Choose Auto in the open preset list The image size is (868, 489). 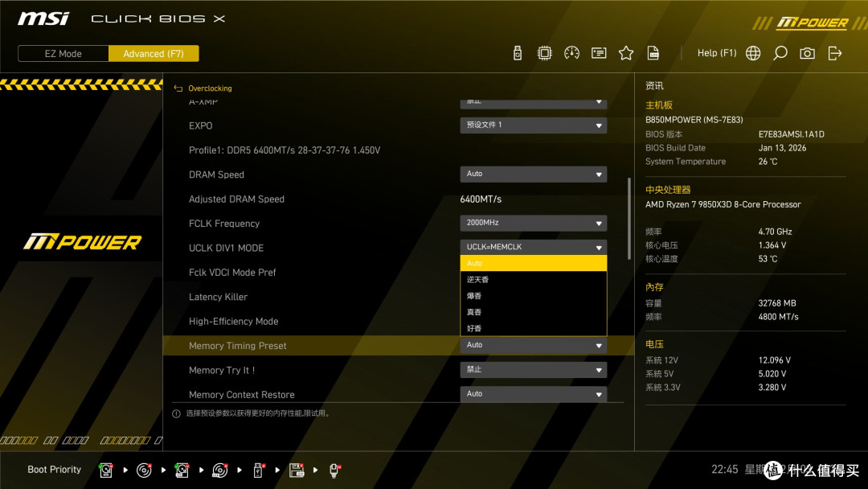[x=533, y=263]
